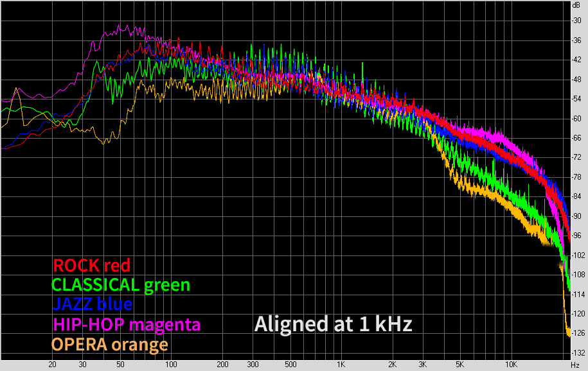Viewport: 588px width, 371px height.
Task: Click the -54 dB scale value
Action: tap(576, 99)
